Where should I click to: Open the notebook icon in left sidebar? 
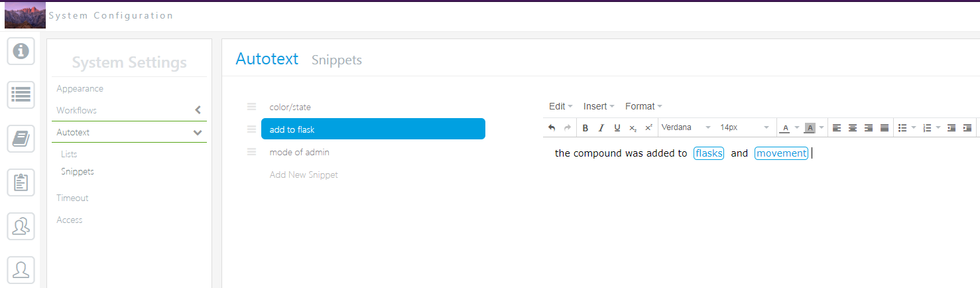pyautogui.click(x=21, y=139)
